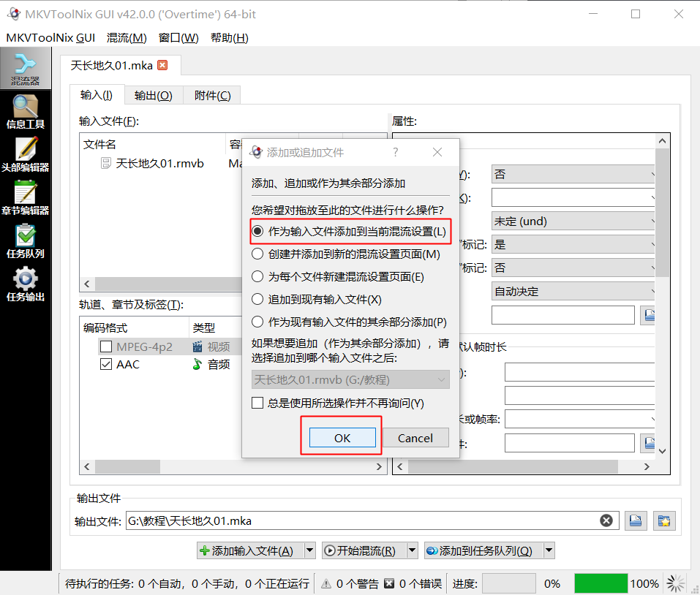The image size is (700, 595).
Task: Confirm the dialog with OK
Action: coord(342,438)
